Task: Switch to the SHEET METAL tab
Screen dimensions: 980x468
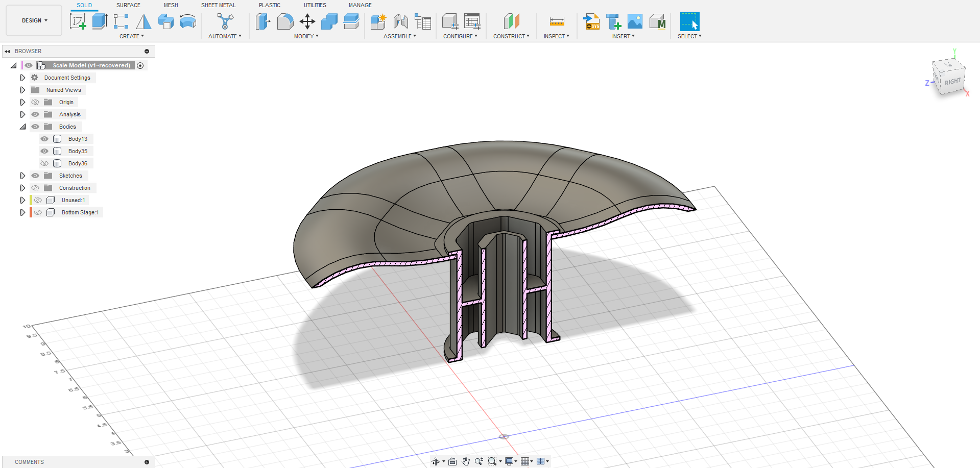Action: click(219, 5)
